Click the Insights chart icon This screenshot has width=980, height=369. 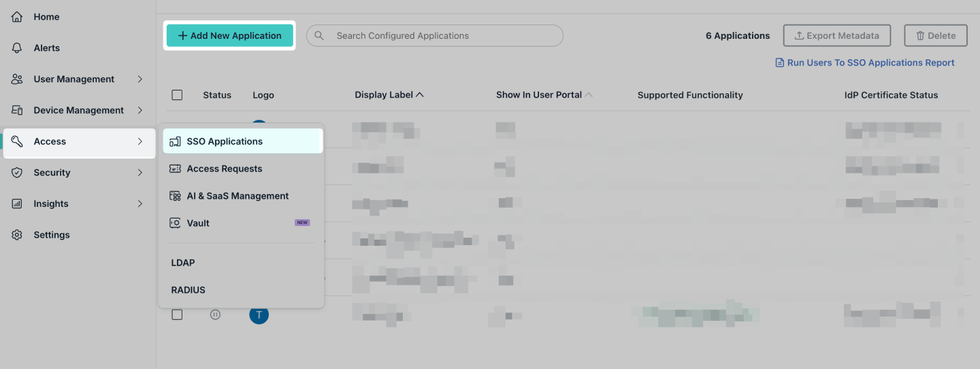click(17, 204)
